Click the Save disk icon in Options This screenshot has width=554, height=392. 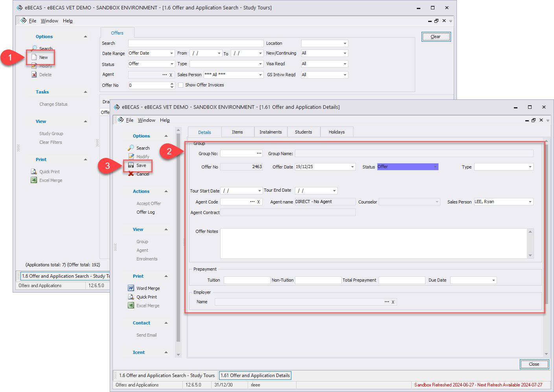(x=131, y=165)
